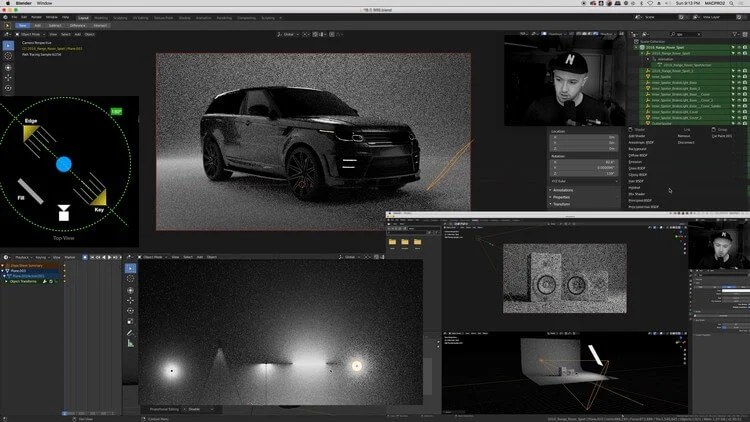The image size is (750, 422).
Task: Open Object Mode dropdown in top viewport
Action: (30, 34)
